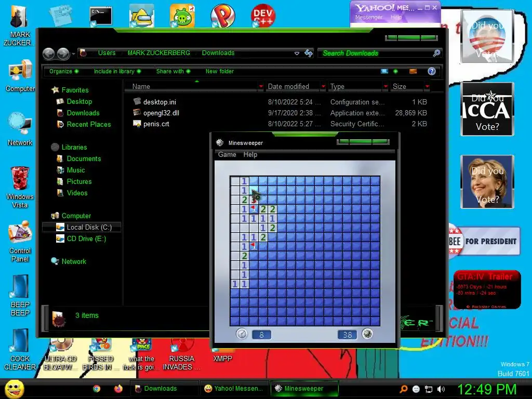532x399 pixels.
Task: Open the Yahoo Messenger menu item
Action: click(x=369, y=17)
